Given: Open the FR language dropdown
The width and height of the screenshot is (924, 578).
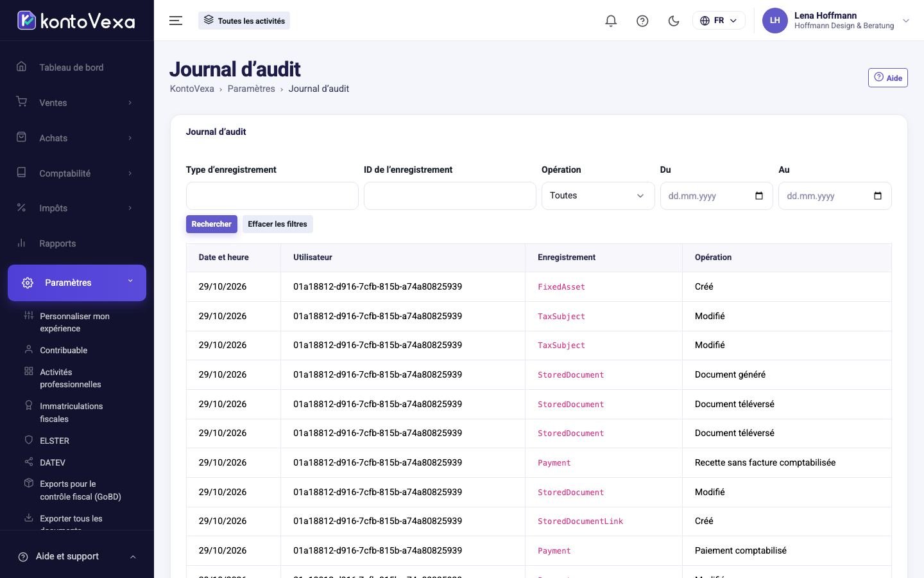Looking at the screenshot, I should tap(719, 21).
